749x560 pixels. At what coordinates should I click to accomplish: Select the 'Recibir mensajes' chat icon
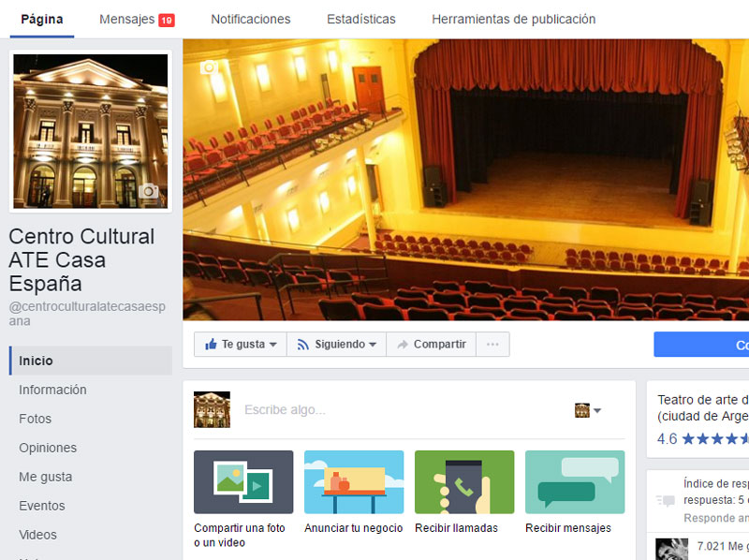click(x=575, y=482)
